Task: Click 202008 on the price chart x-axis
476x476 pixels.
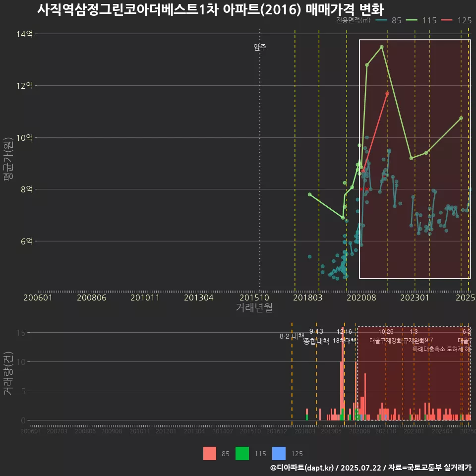Action: [361, 297]
